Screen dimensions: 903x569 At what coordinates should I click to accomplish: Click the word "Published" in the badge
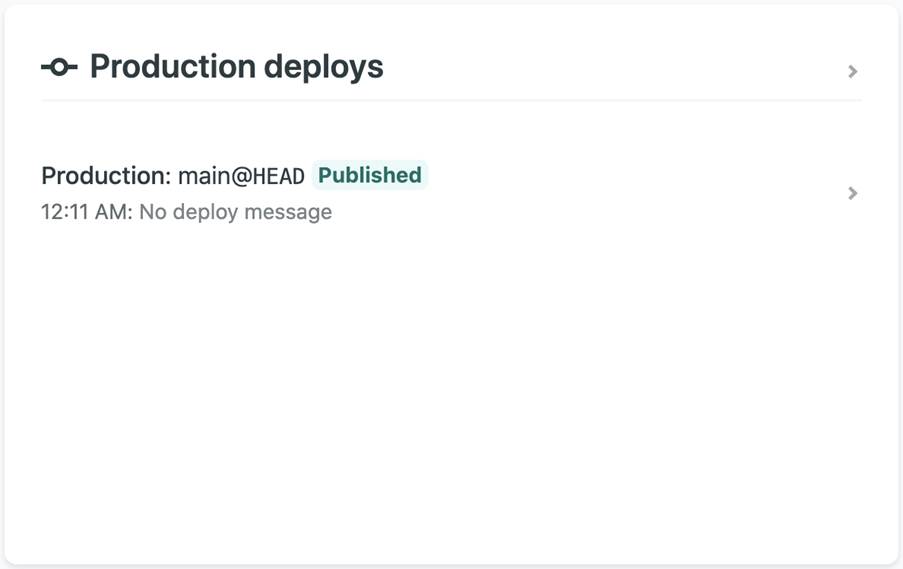(369, 175)
